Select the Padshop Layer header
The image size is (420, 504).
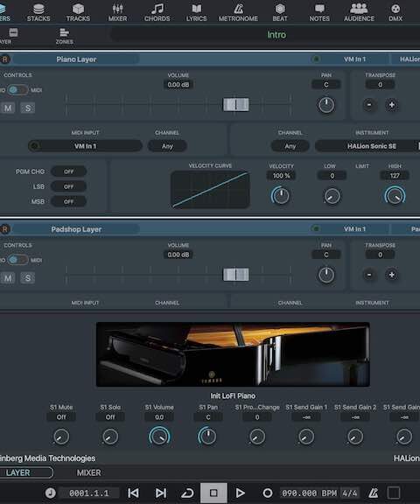[76, 229]
